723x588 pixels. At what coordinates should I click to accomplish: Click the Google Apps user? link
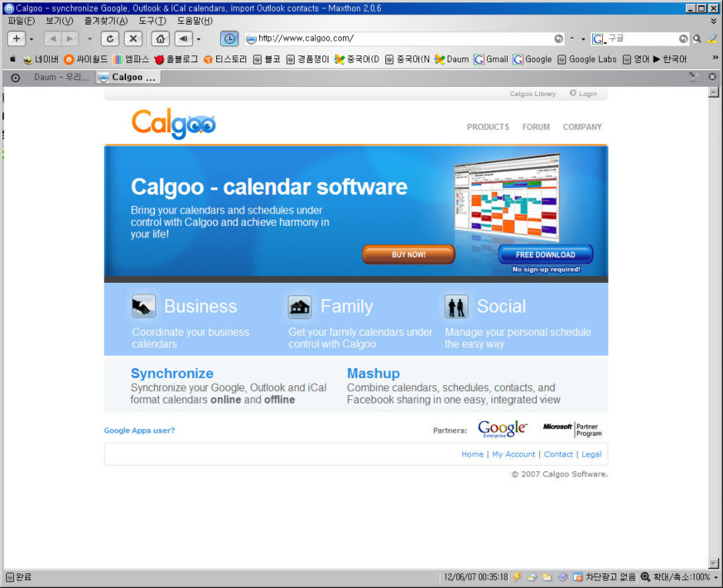(x=139, y=430)
